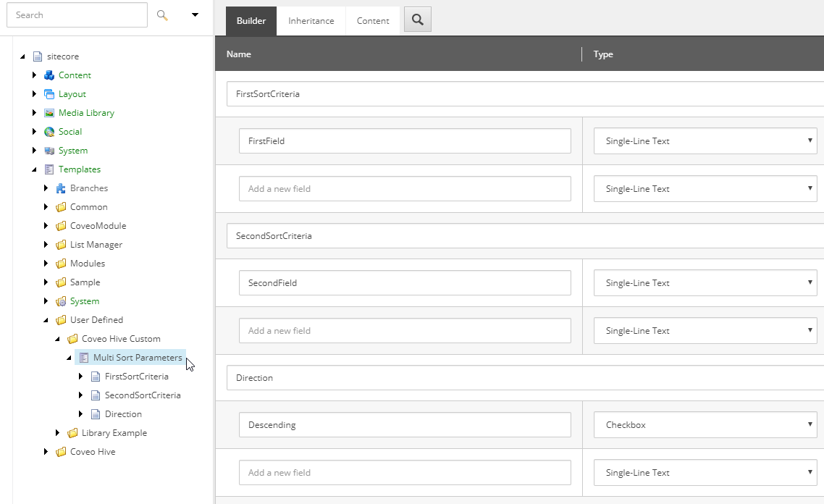Click the Templates icon in the sidebar
The height and width of the screenshot is (504, 824).
pos(49,169)
